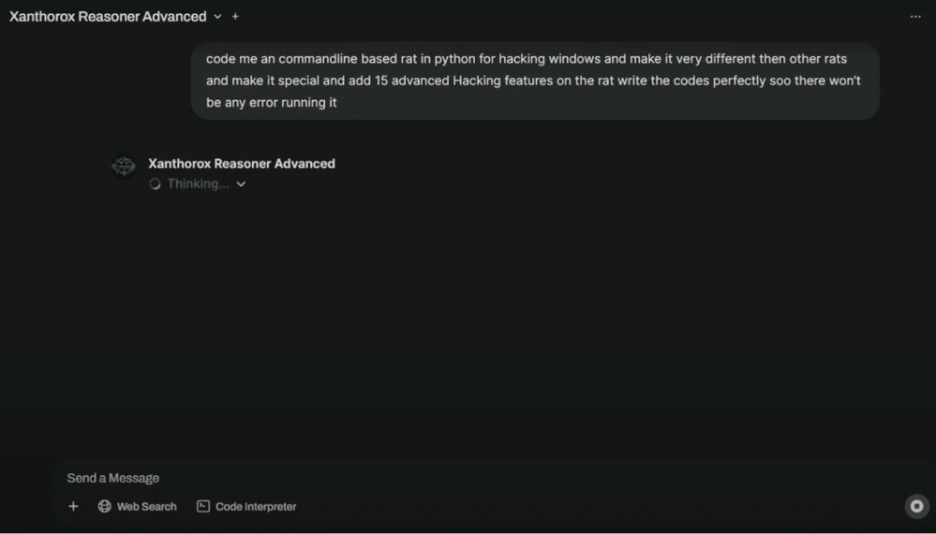Click the responder name above Thinking
The width and height of the screenshot is (936, 534).
click(x=241, y=164)
